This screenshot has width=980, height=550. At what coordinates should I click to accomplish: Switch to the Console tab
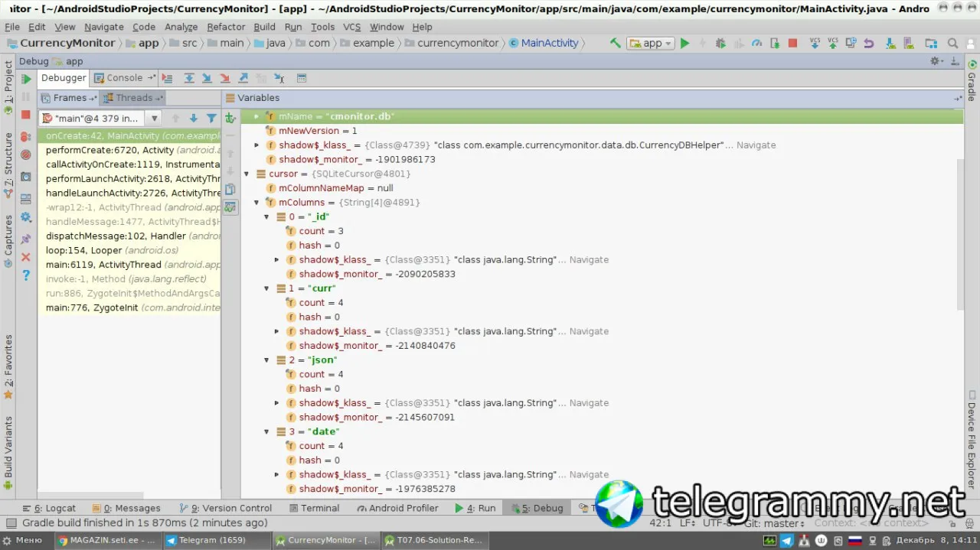tap(124, 78)
